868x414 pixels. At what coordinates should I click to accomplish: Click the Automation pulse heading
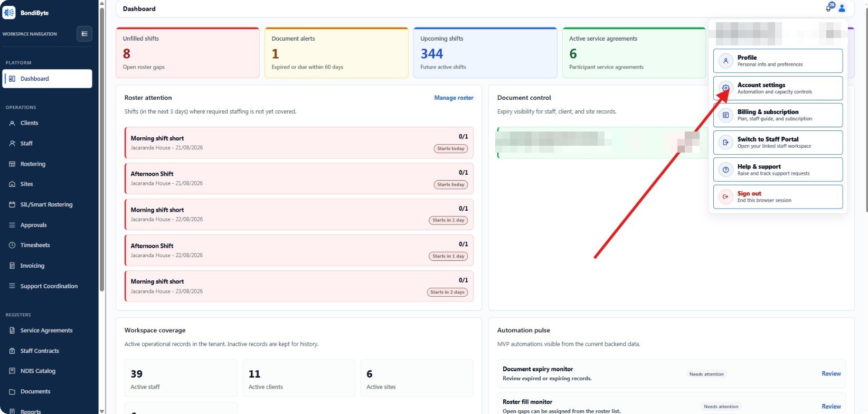(524, 331)
